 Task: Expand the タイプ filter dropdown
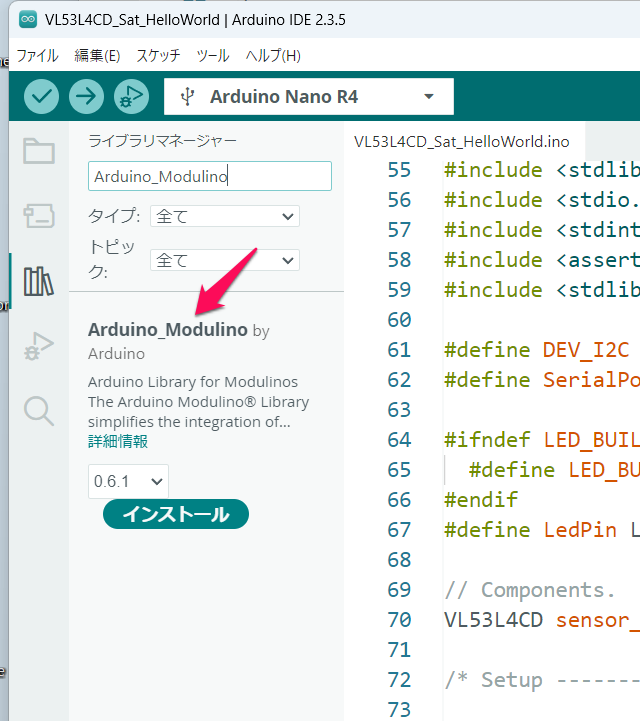(224, 216)
